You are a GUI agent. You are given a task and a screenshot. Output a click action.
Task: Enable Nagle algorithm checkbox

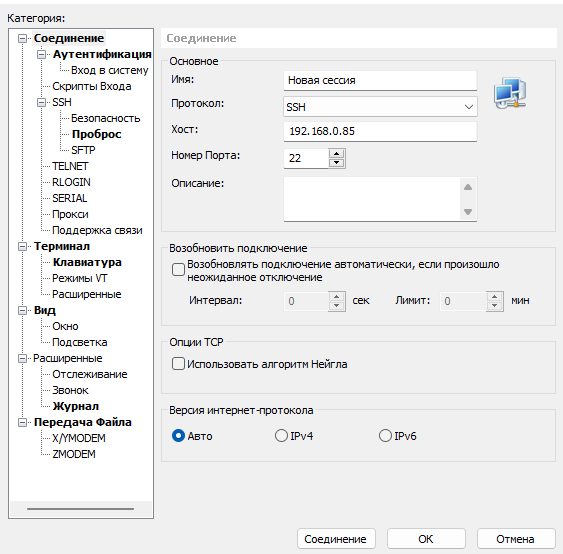pos(178,364)
